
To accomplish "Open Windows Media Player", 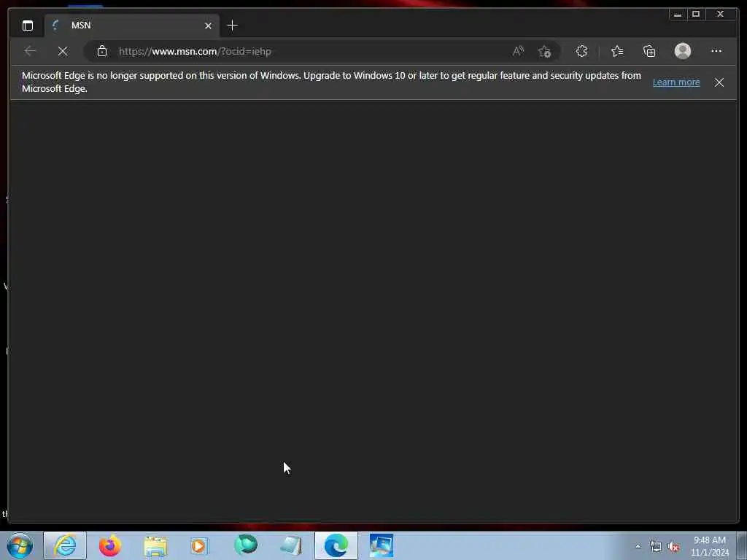I will click(199, 545).
